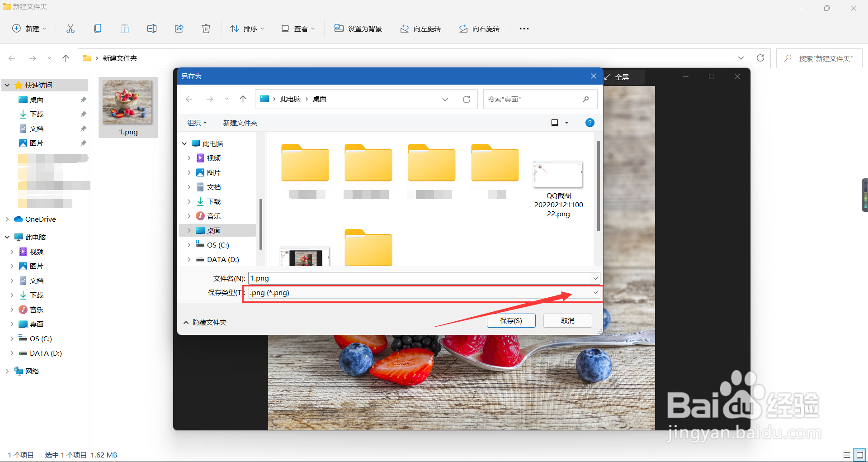Go up one level in Save As dialog
The width and height of the screenshot is (868, 462).
pyautogui.click(x=243, y=99)
